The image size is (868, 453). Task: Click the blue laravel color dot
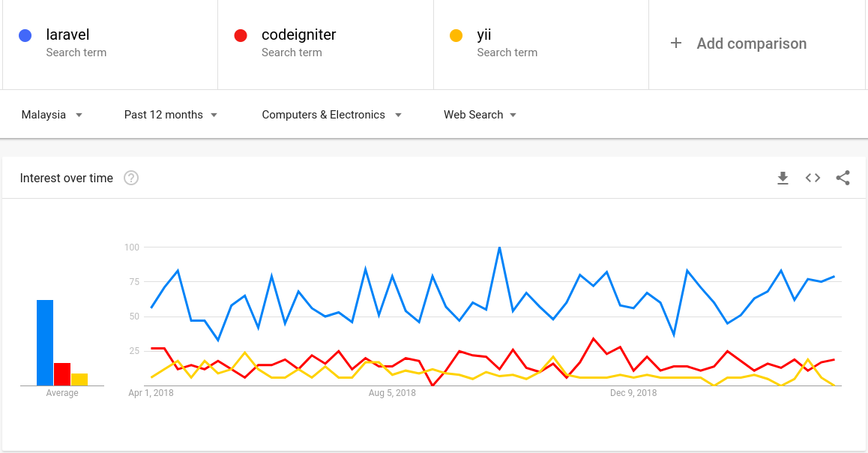click(25, 35)
